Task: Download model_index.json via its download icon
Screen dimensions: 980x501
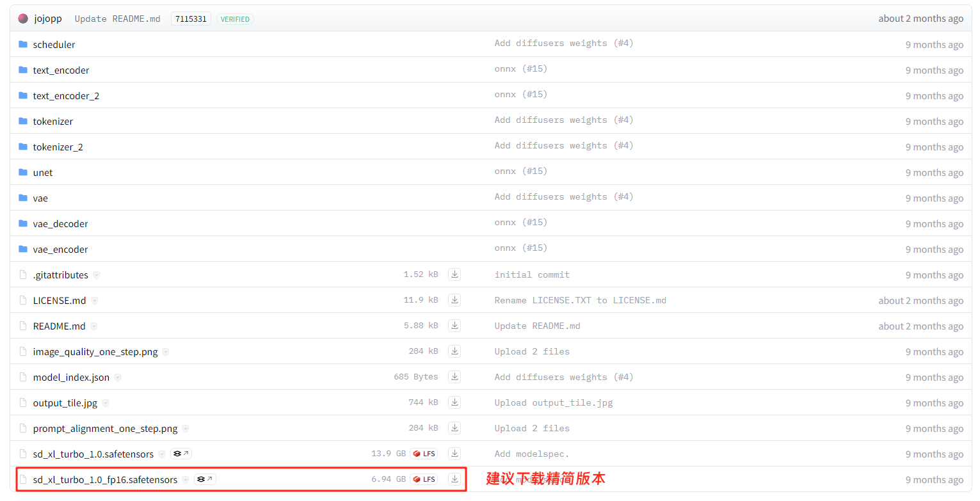Action: [x=454, y=377]
